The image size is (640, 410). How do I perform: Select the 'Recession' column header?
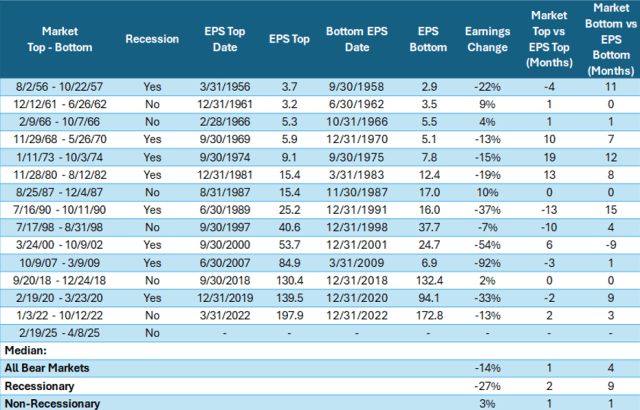151,38
